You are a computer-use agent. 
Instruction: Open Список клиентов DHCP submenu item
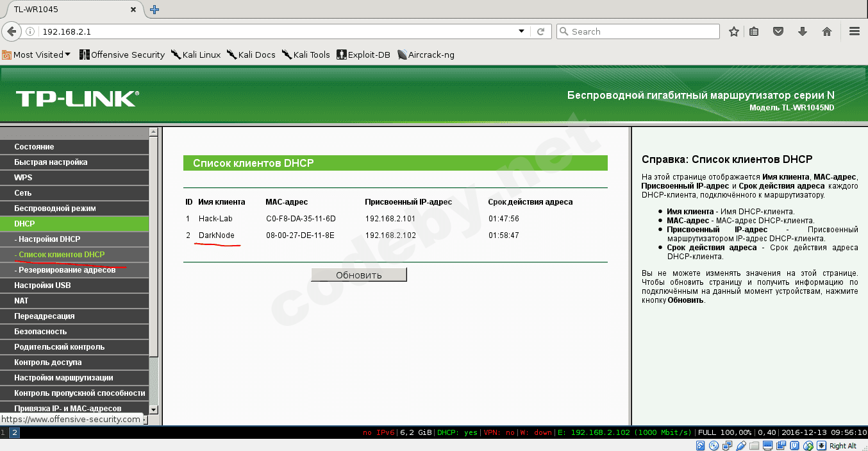74,255
